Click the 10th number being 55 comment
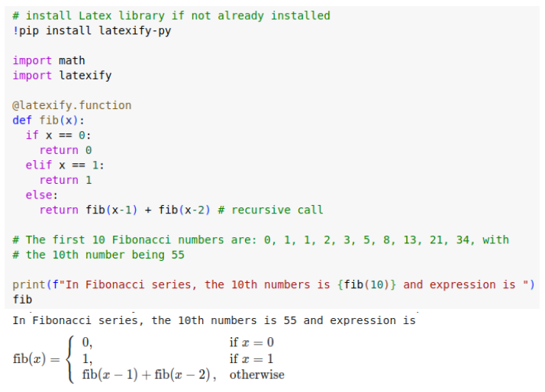 click(x=98, y=255)
